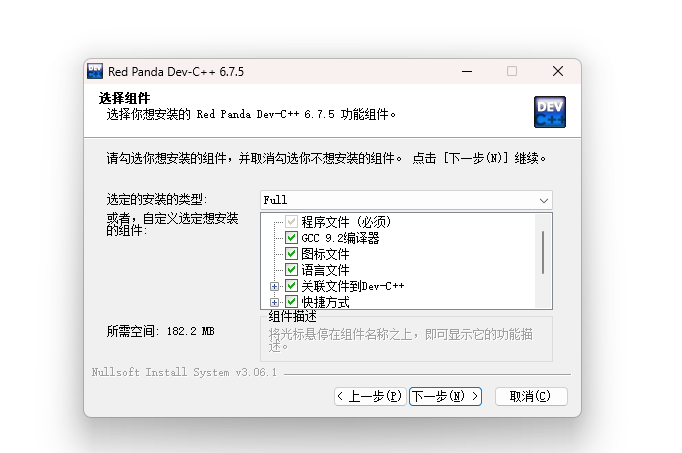The image size is (682, 453).
Task: Toggle the 快捷方式 checkbox
Action: point(291,301)
